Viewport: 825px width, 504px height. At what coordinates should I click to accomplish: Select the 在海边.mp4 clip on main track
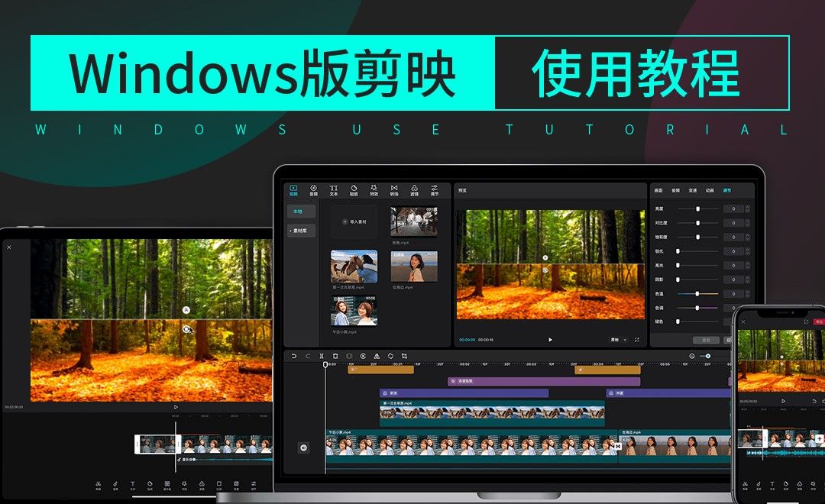point(675,446)
